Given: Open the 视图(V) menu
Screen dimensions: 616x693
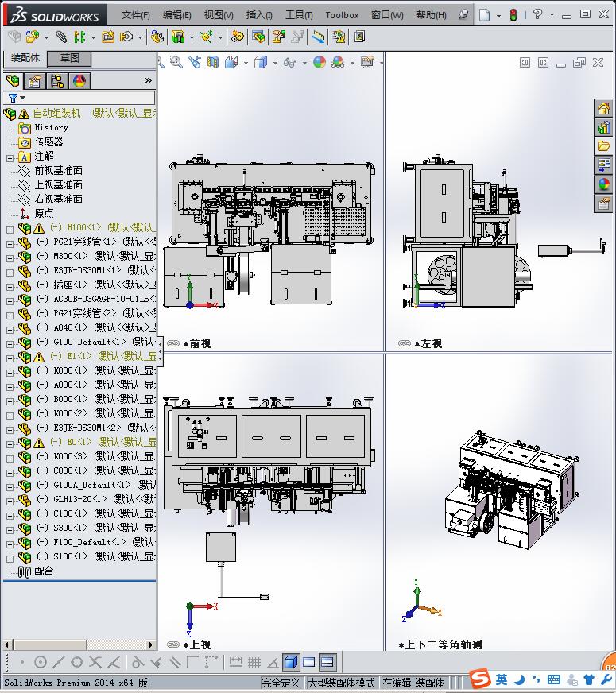Looking at the screenshot, I should point(219,15).
